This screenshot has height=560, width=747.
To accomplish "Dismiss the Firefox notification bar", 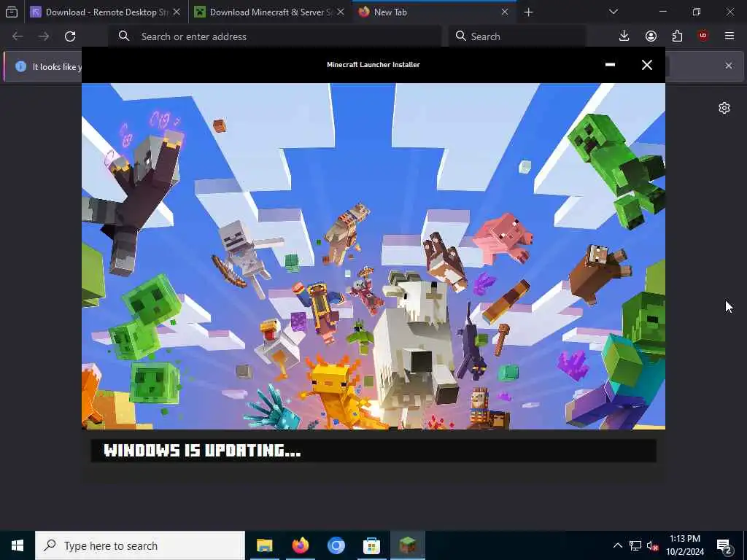I will point(729,66).
